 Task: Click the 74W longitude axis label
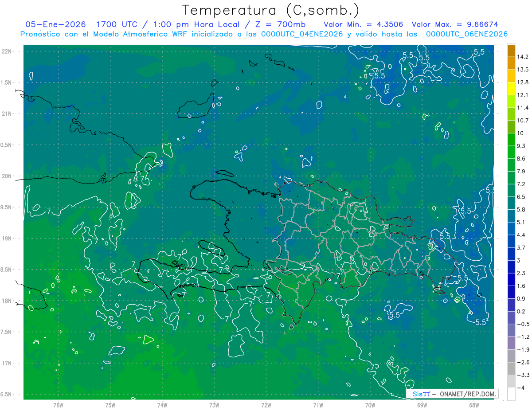pos(162,406)
